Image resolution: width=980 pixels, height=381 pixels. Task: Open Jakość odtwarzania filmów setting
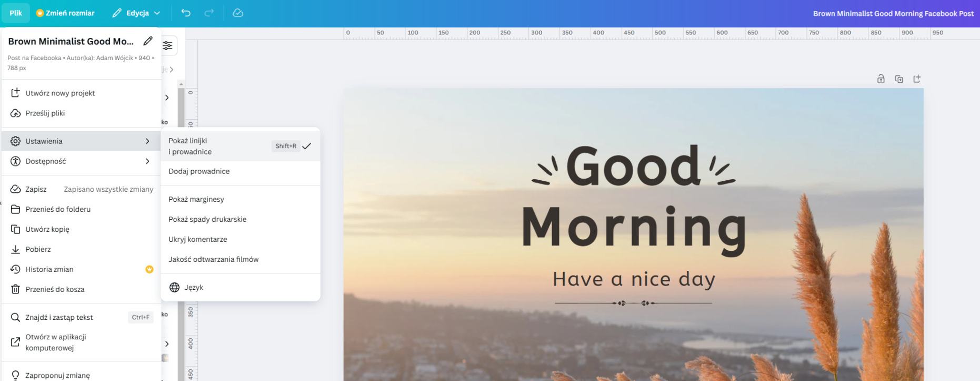[241, 259]
